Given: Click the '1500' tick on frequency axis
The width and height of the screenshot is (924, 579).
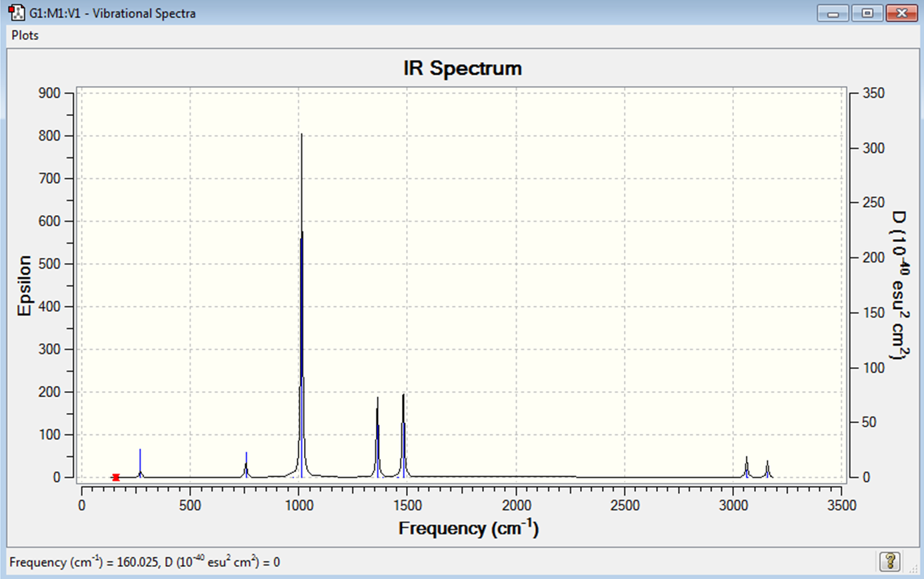Looking at the screenshot, I should click(x=407, y=505).
